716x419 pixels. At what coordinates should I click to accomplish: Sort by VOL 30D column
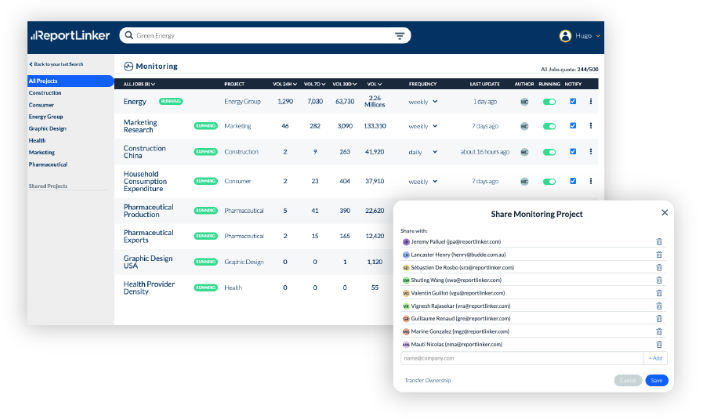(344, 84)
